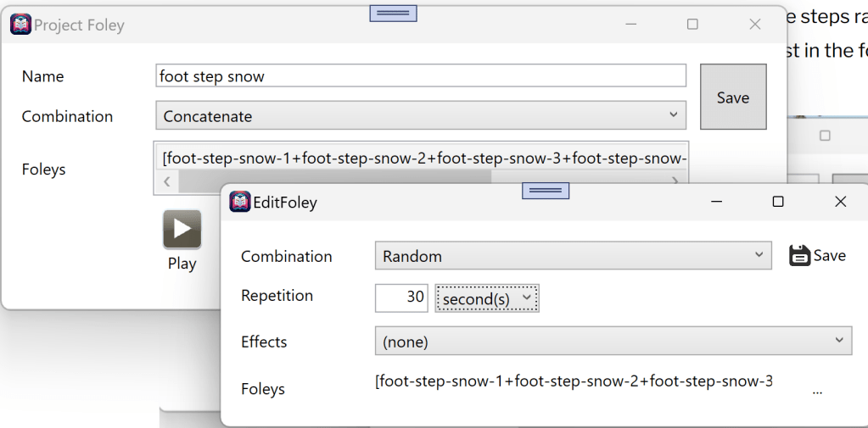Minimize the EditFoley window
868x428 pixels.
point(716,202)
